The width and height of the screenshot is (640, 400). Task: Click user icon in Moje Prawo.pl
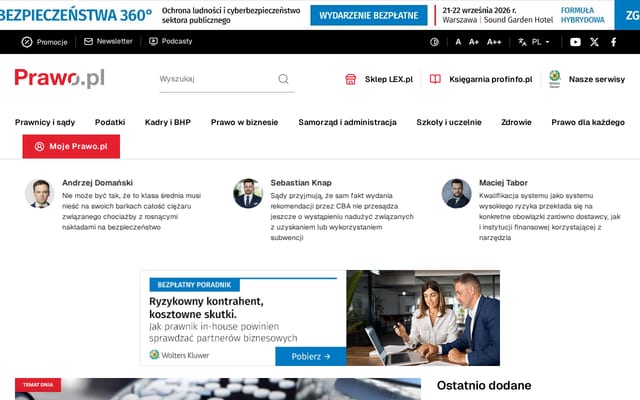(39, 147)
